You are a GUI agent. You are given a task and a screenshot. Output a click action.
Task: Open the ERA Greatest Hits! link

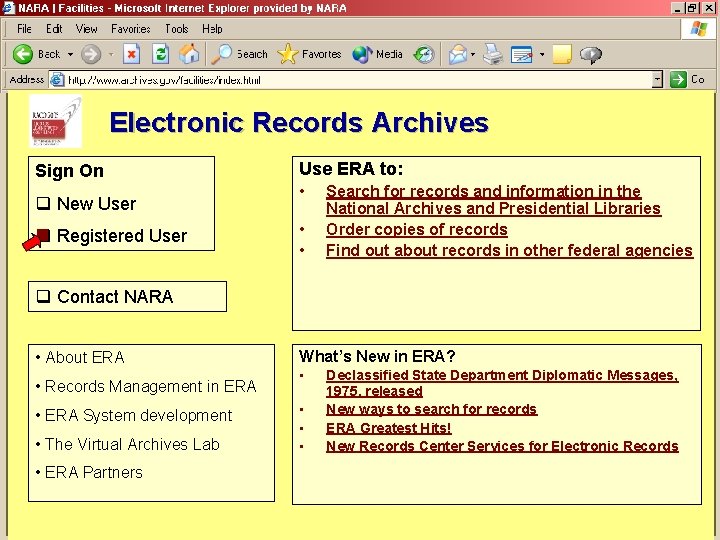[x=388, y=428]
